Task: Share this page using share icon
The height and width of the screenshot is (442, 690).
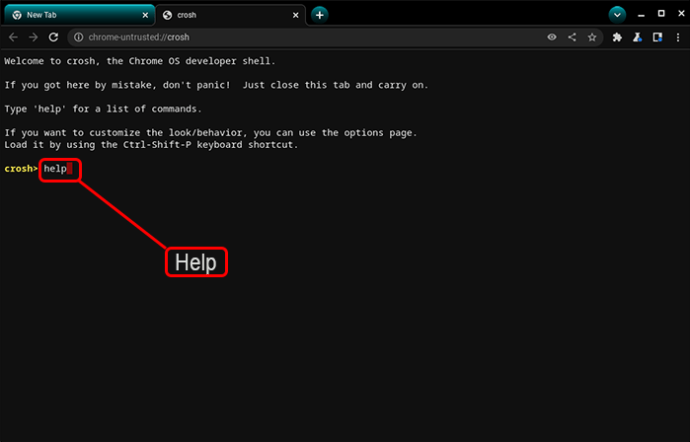Action: (x=572, y=37)
